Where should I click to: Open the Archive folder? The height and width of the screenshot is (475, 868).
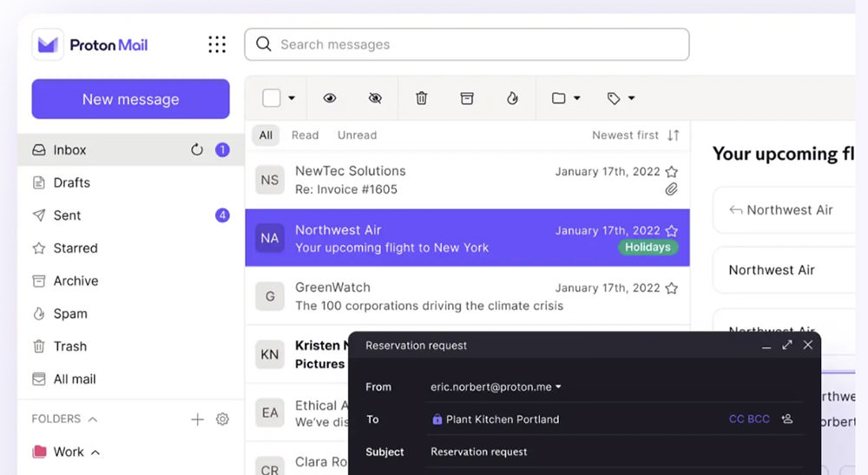(131, 280)
